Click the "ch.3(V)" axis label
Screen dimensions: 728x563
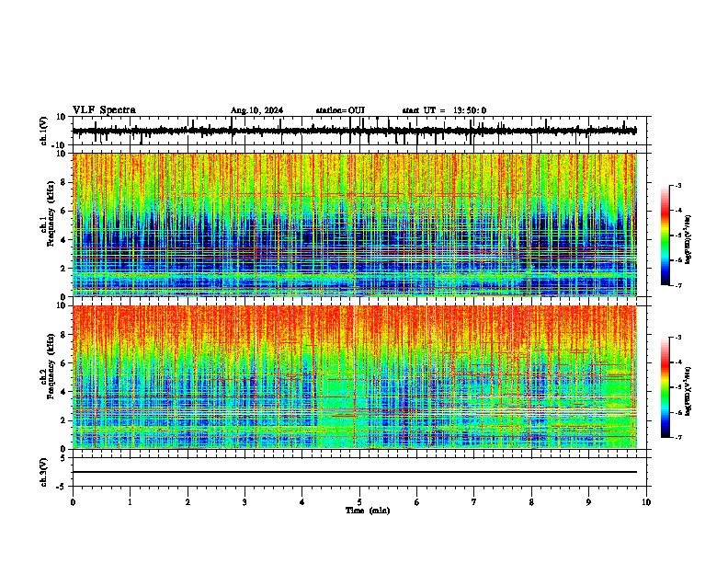pyautogui.click(x=44, y=472)
